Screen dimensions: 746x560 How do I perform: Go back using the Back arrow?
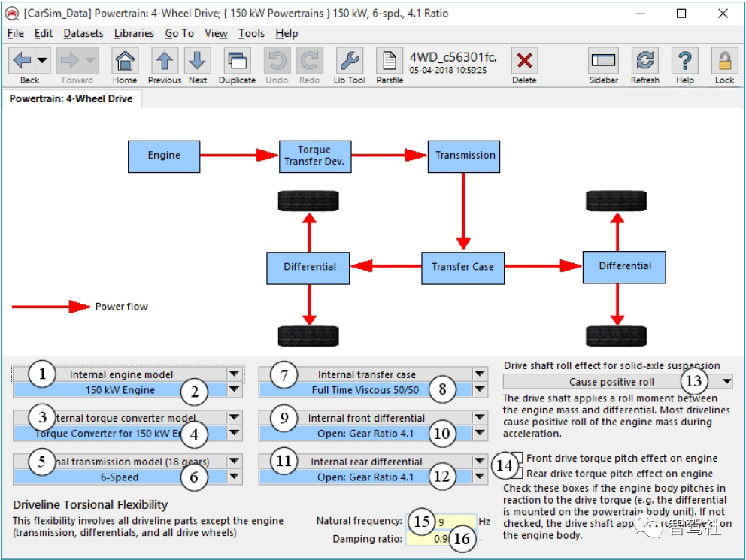coord(22,61)
